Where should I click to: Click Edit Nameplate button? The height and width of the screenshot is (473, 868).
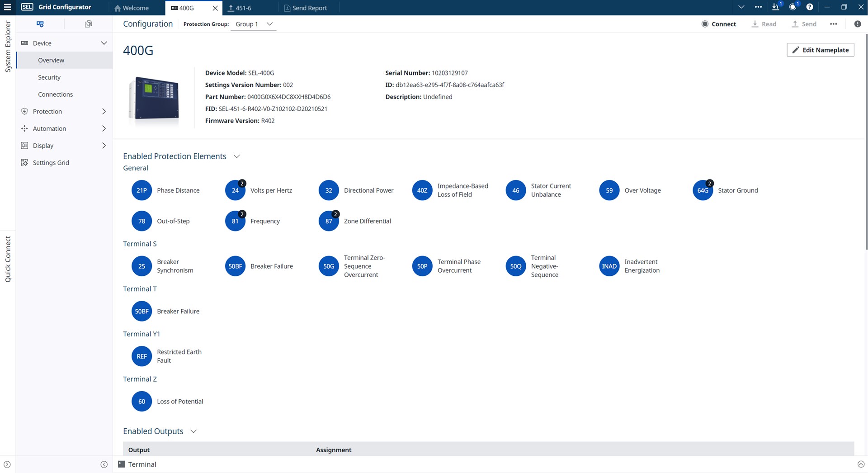(820, 50)
